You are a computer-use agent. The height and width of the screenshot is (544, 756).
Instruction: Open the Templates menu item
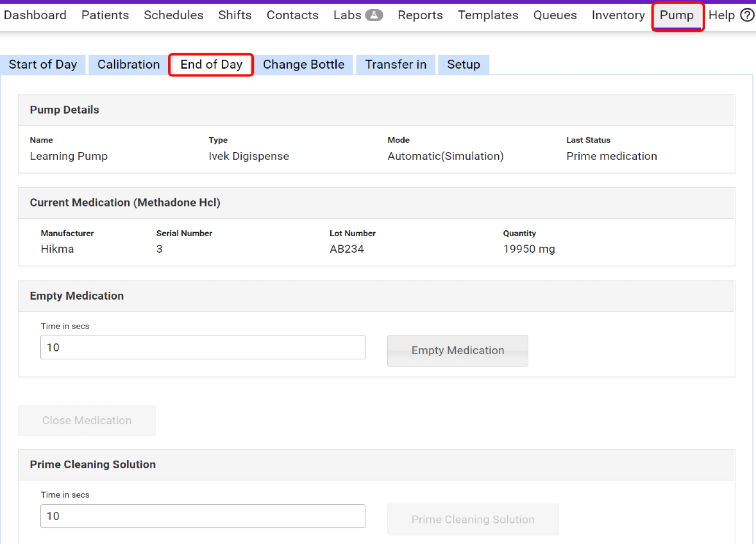click(x=488, y=15)
